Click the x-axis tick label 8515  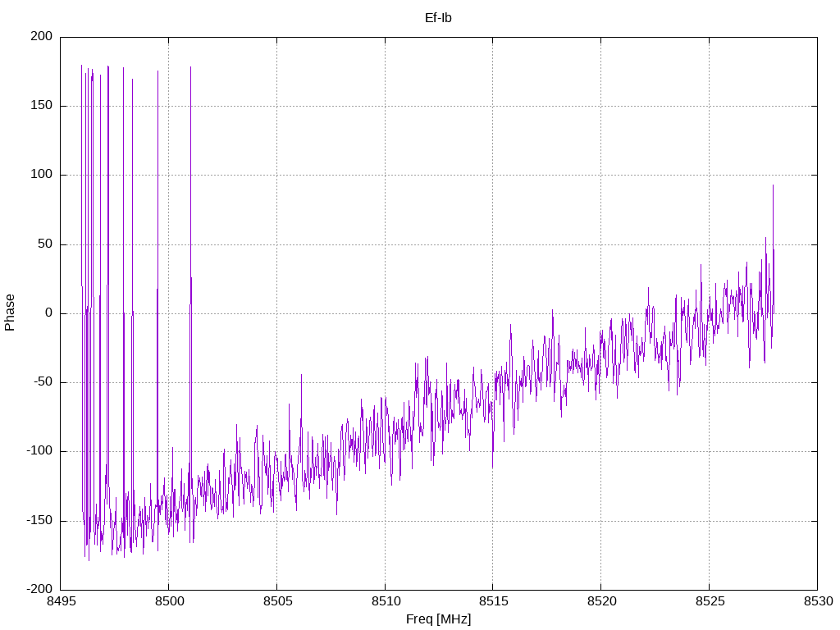tap(493, 602)
